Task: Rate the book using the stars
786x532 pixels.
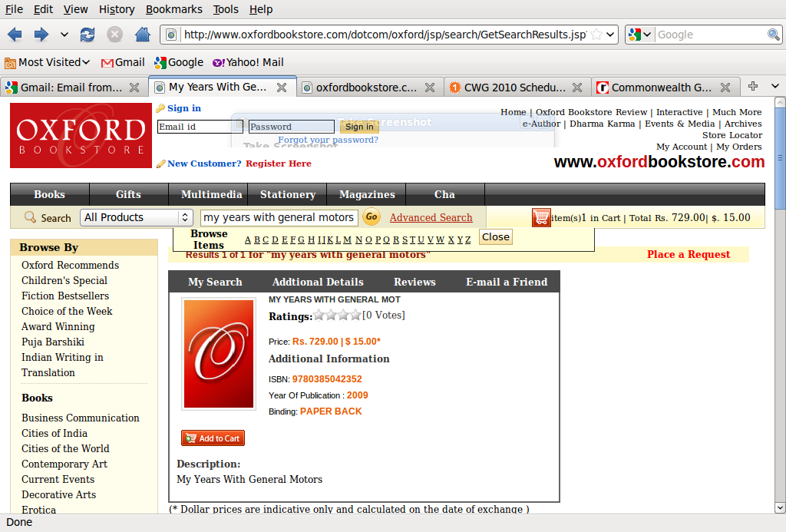Action: 337,316
